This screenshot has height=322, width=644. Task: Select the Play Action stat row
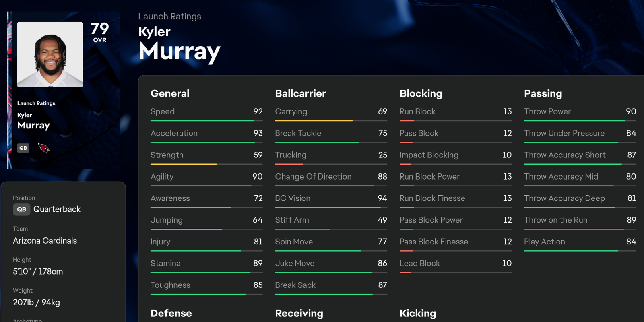(580, 242)
